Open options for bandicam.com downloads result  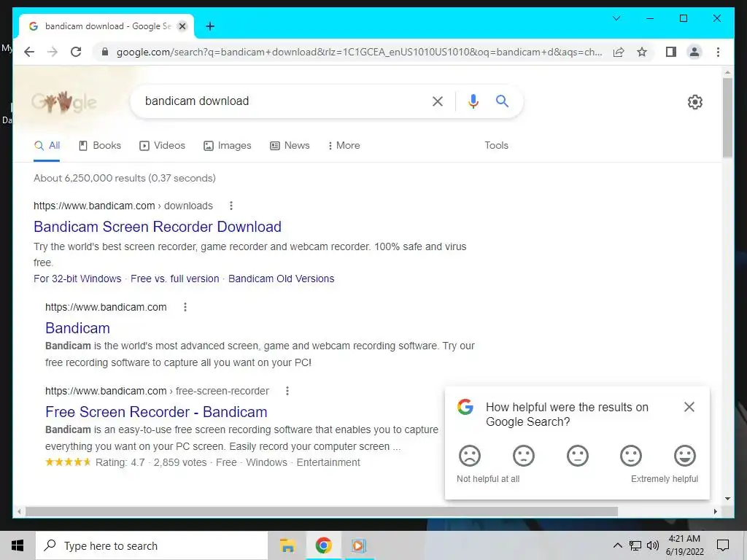231,206
